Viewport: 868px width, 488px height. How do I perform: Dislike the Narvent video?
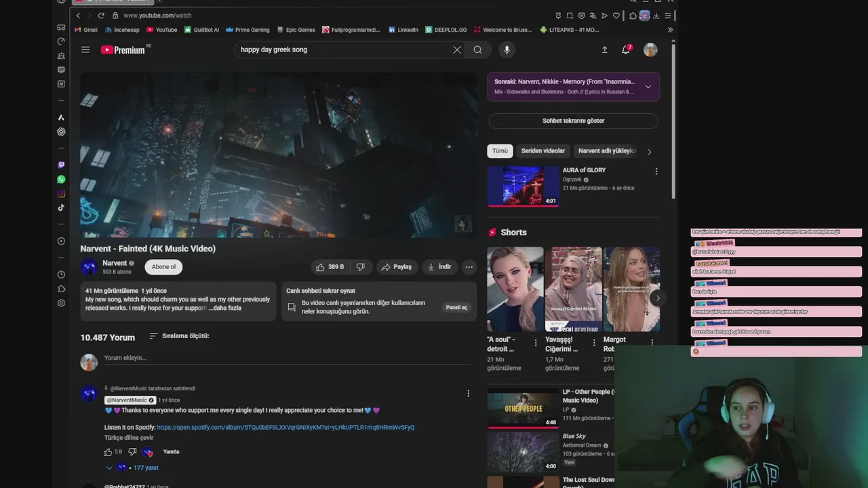[361, 267]
